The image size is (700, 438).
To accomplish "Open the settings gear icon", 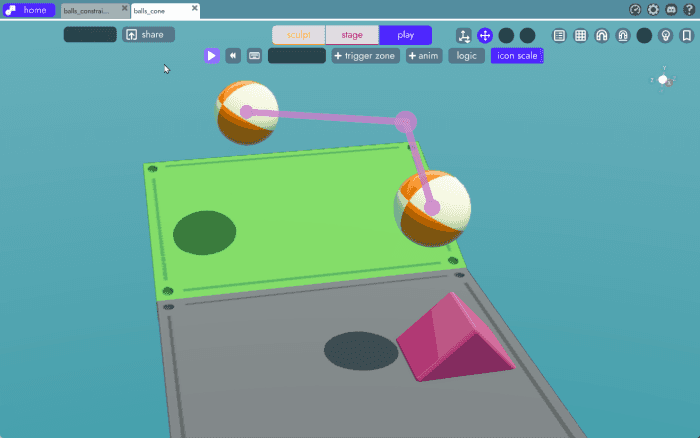I will [x=653, y=10].
